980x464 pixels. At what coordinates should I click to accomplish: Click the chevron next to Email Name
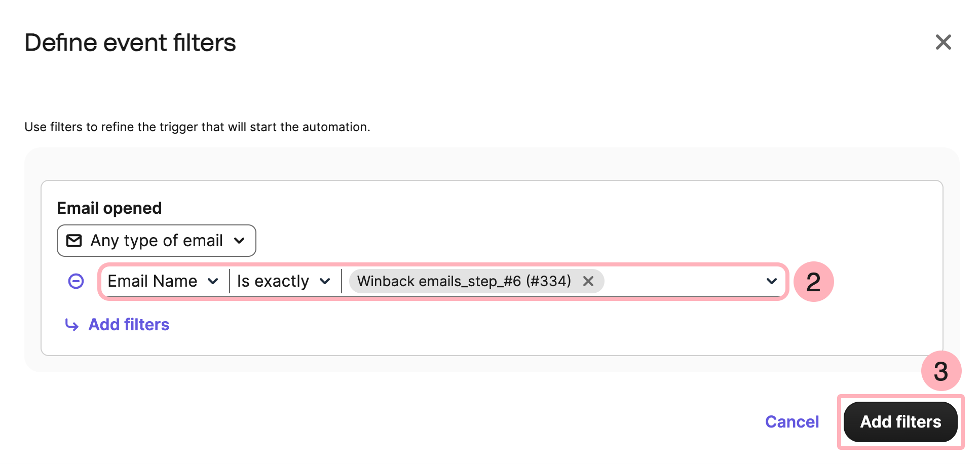click(x=213, y=281)
